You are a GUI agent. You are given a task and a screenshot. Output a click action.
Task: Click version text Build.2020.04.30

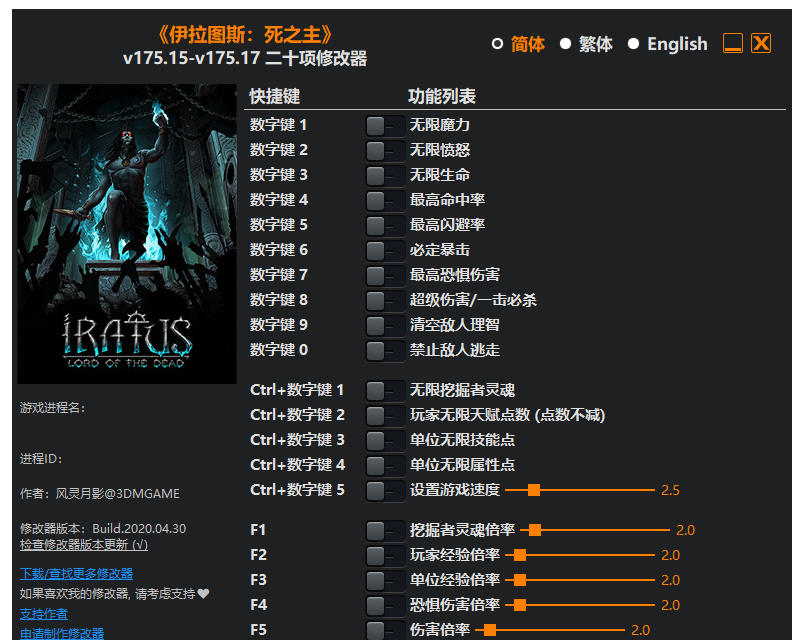139,529
